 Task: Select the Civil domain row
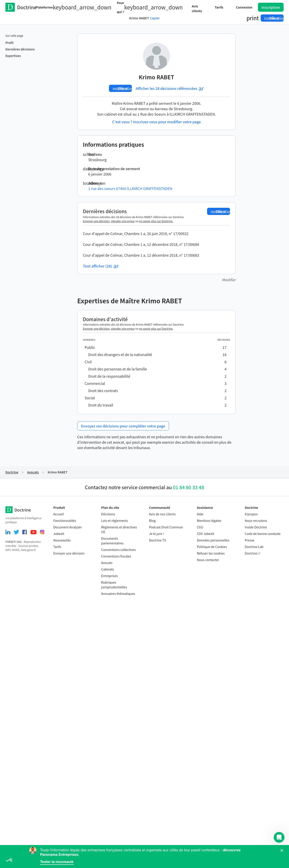156,362
